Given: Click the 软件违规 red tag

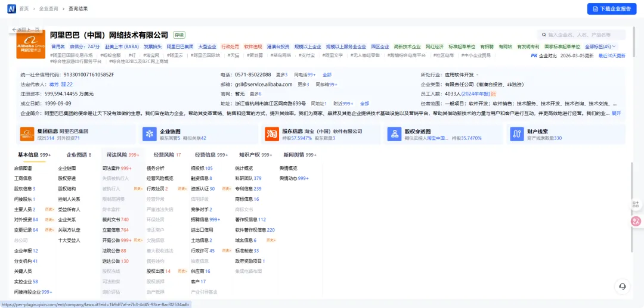Looking at the screenshot, I should [x=253, y=46].
